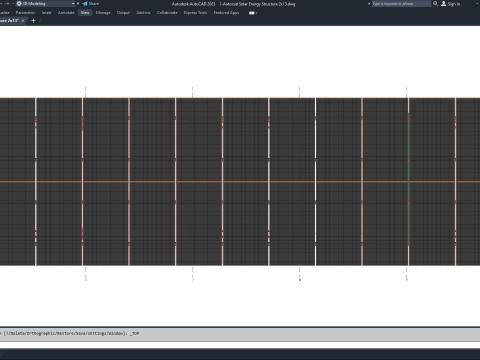Select the green vertical rail in drawing
The height and width of the screenshot is (360, 480).
tap(409, 180)
